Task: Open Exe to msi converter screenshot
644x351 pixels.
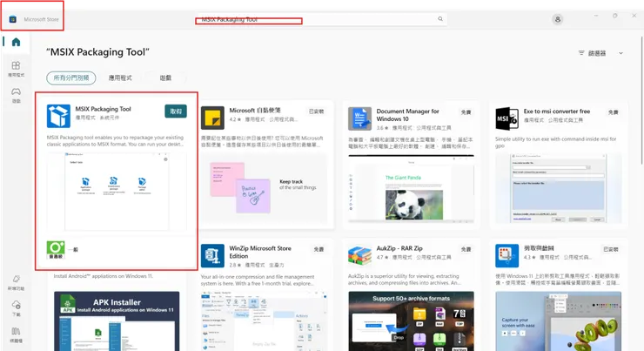Action: coord(558,189)
